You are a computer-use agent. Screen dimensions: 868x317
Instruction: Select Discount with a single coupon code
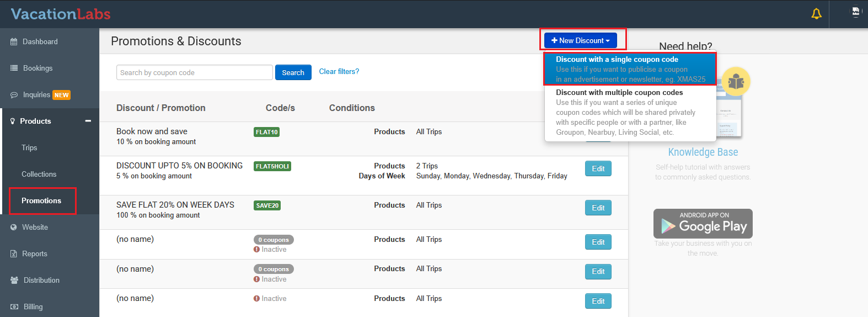point(630,69)
